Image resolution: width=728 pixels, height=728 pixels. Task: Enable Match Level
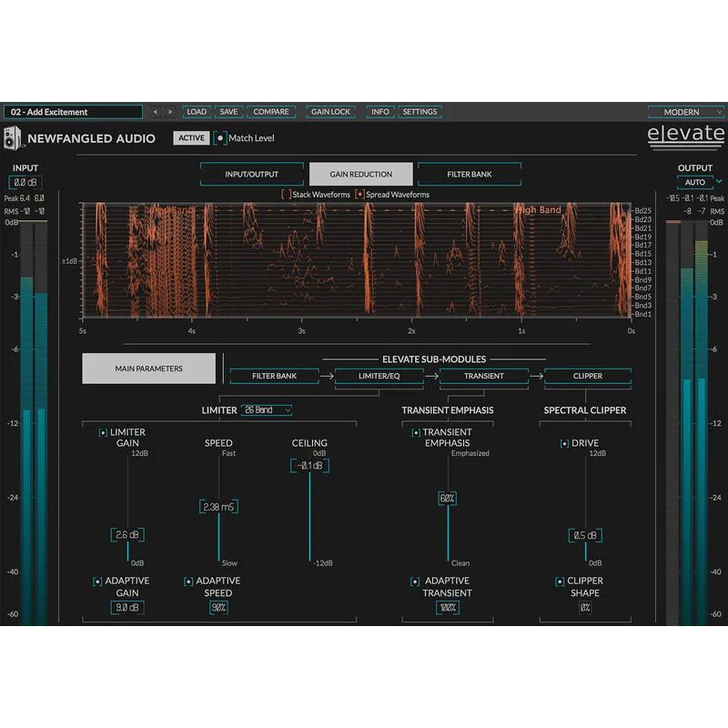[218, 138]
